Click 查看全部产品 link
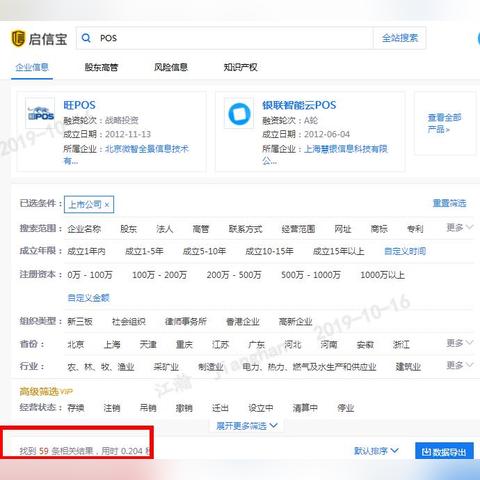480x480 pixels. [x=444, y=123]
